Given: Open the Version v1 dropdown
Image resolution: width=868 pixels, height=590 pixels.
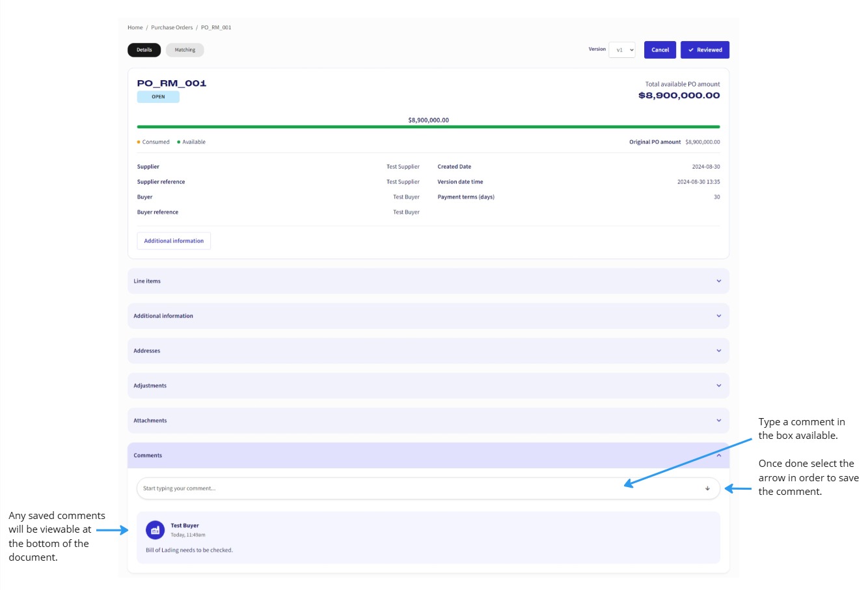Looking at the screenshot, I should (x=621, y=50).
